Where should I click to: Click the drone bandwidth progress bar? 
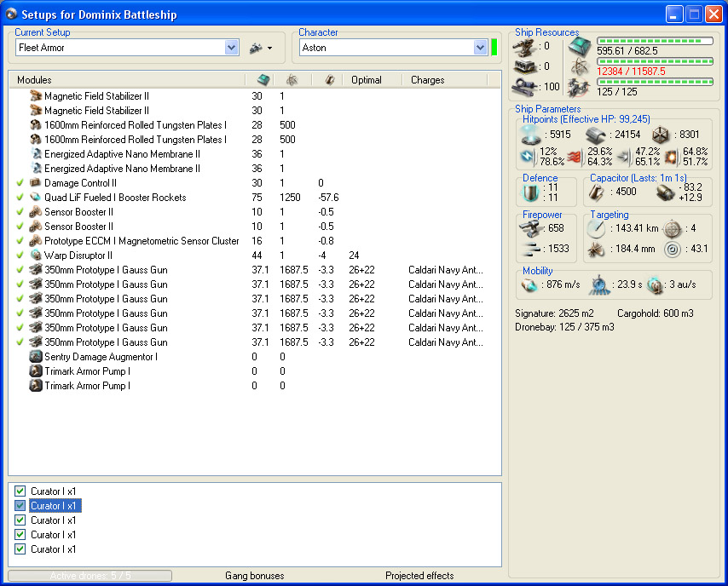point(655,82)
